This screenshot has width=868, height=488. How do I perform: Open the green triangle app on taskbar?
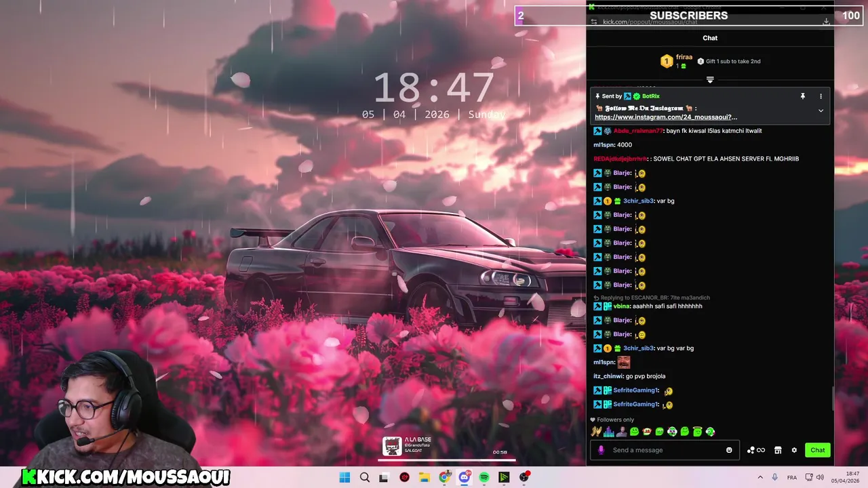coord(504,477)
